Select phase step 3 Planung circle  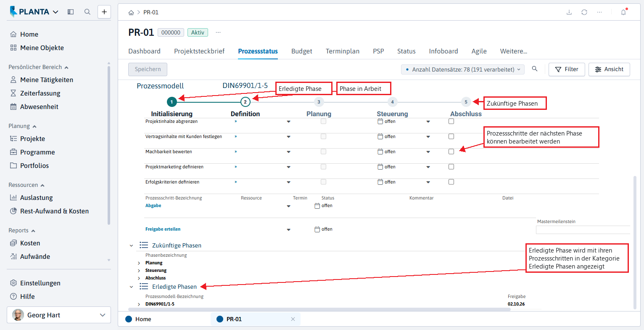point(319,101)
